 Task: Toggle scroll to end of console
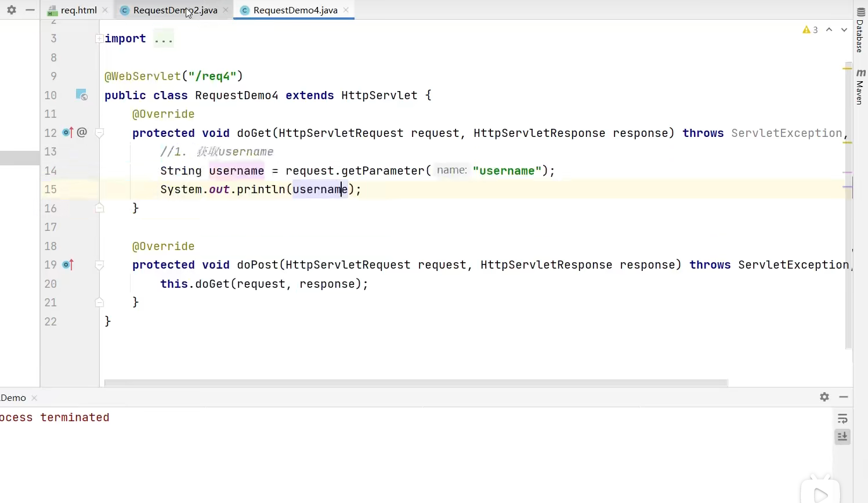pyautogui.click(x=843, y=436)
